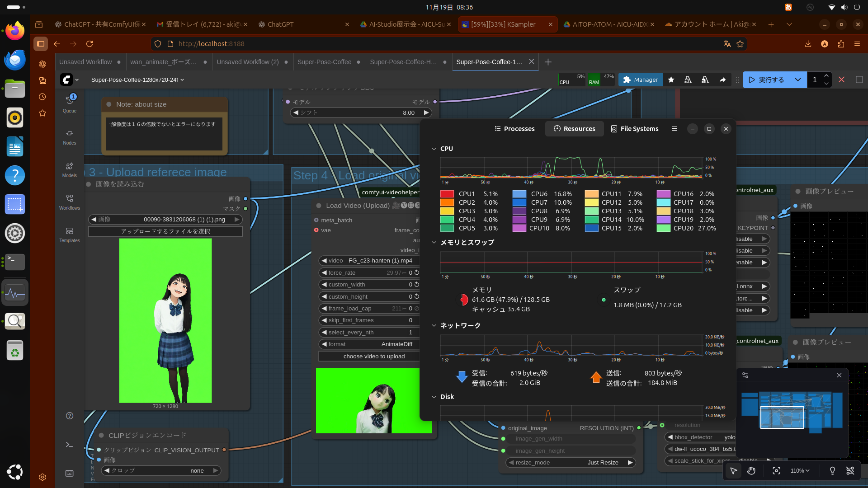Open the Templates sidebar panel
The width and height of the screenshot is (868, 488).
click(70, 235)
